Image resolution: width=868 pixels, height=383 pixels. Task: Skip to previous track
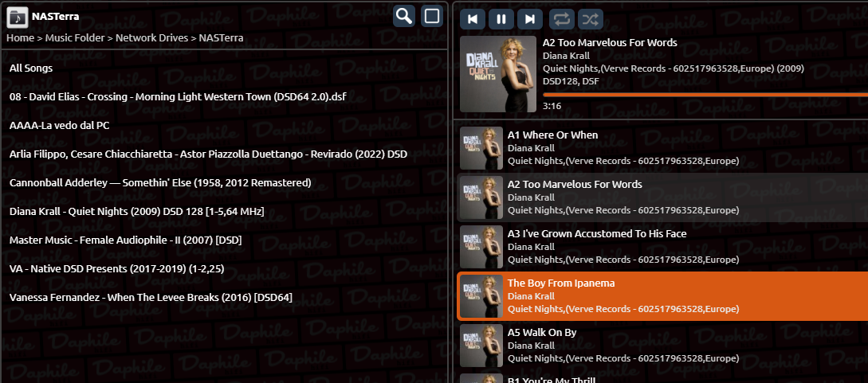coord(473,19)
